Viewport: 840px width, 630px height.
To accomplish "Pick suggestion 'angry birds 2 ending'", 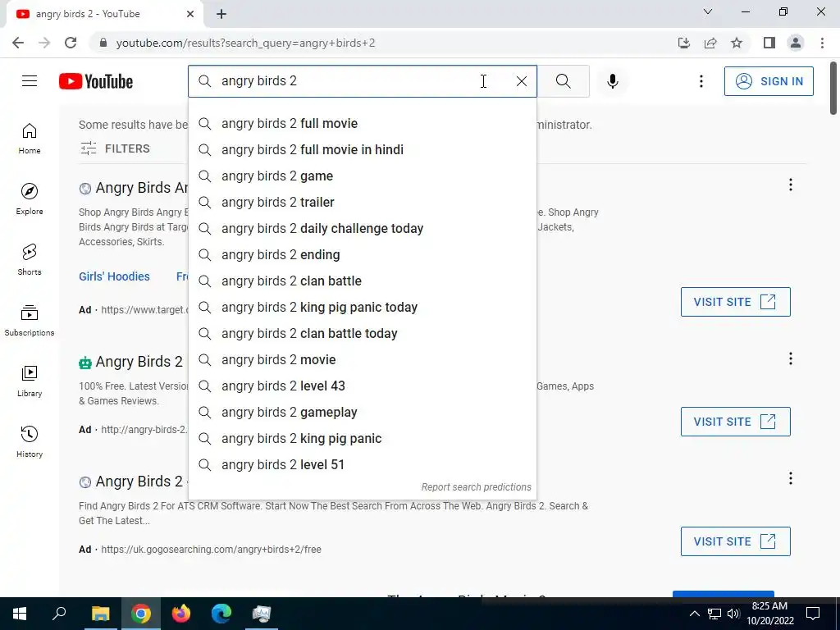I will pyautogui.click(x=362, y=254).
